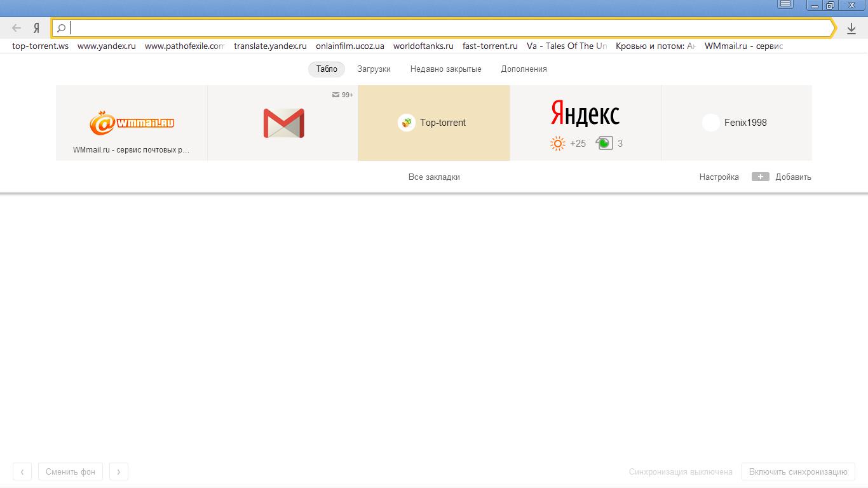
Task: Click Синхронизация выключена status text
Action: tap(681, 472)
